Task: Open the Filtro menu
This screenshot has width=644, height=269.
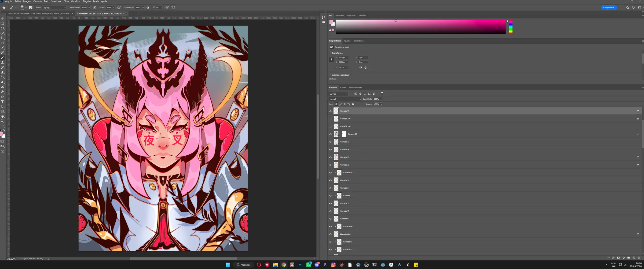Action: tap(66, 1)
